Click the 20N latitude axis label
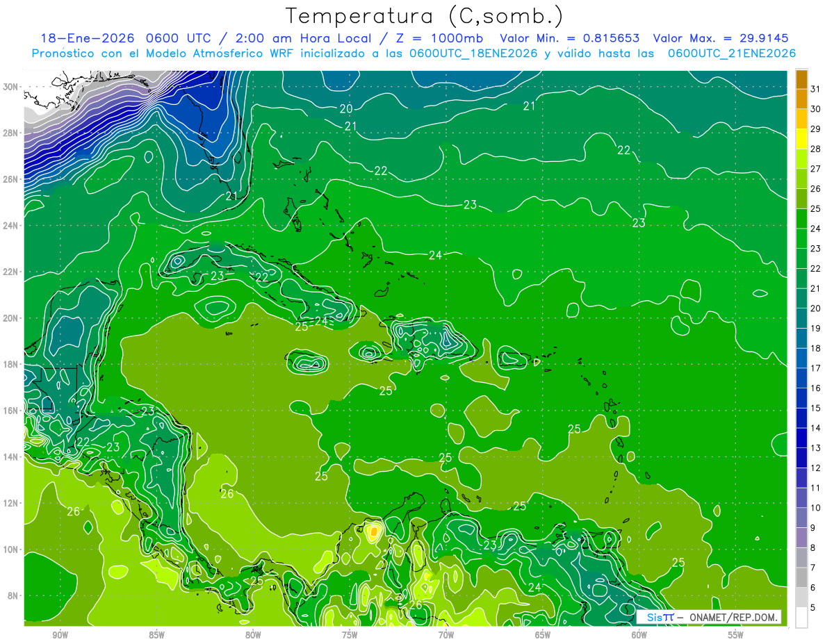This screenshot has height=644, width=834. coord(12,317)
